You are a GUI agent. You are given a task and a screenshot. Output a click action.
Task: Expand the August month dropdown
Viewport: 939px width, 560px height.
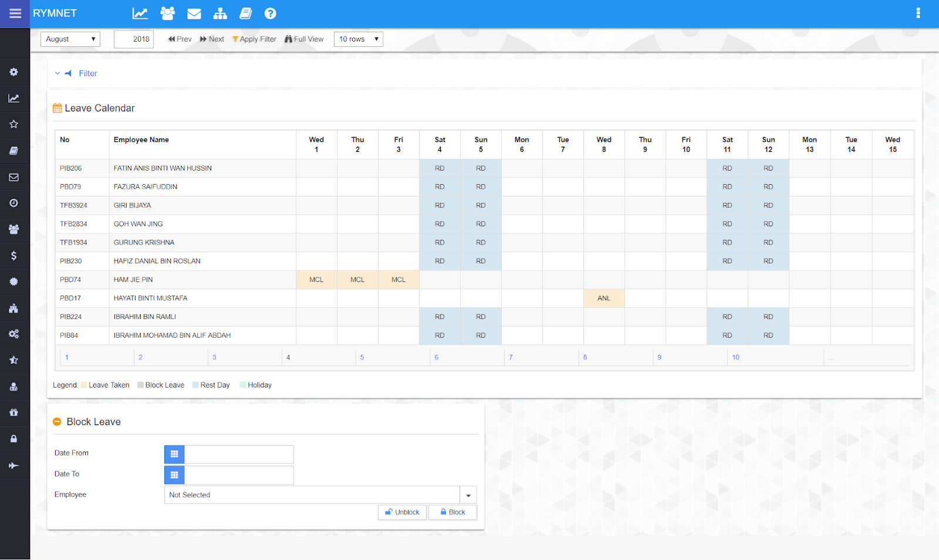[70, 39]
